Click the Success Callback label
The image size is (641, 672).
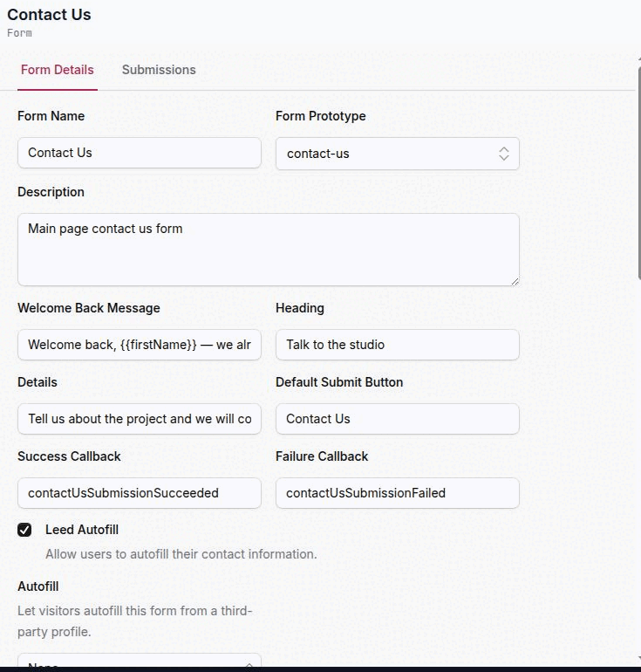coord(69,456)
